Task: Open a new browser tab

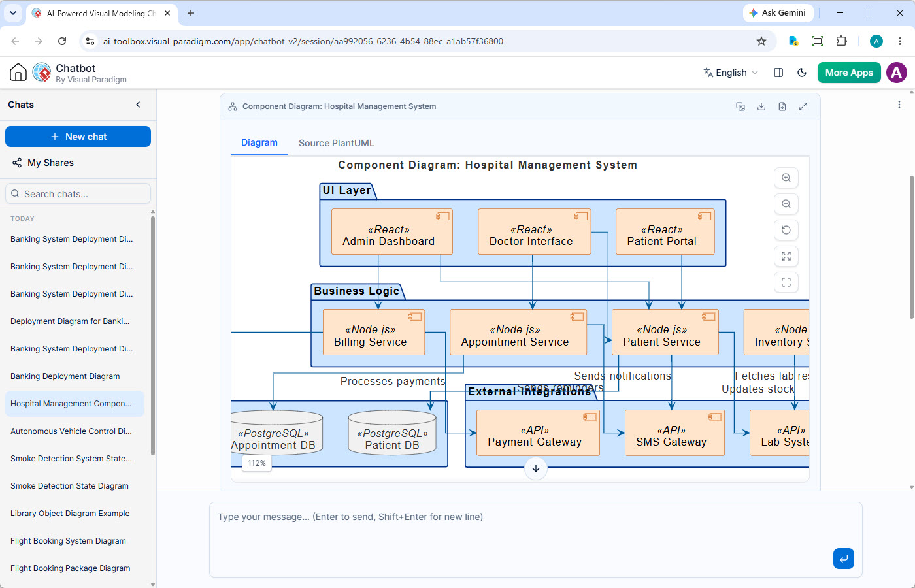Action: pyautogui.click(x=191, y=13)
